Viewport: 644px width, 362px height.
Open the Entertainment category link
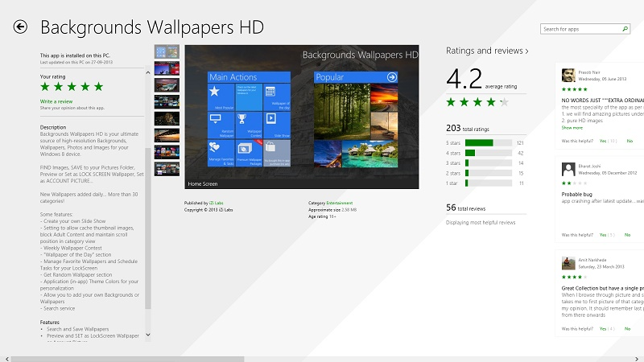[339, 203]
